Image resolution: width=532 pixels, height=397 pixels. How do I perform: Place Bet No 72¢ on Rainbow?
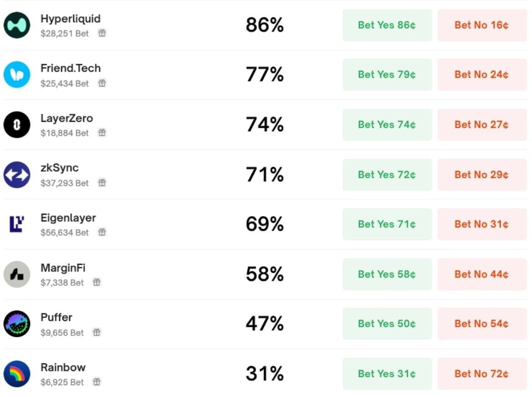click(x=481, y=374)
